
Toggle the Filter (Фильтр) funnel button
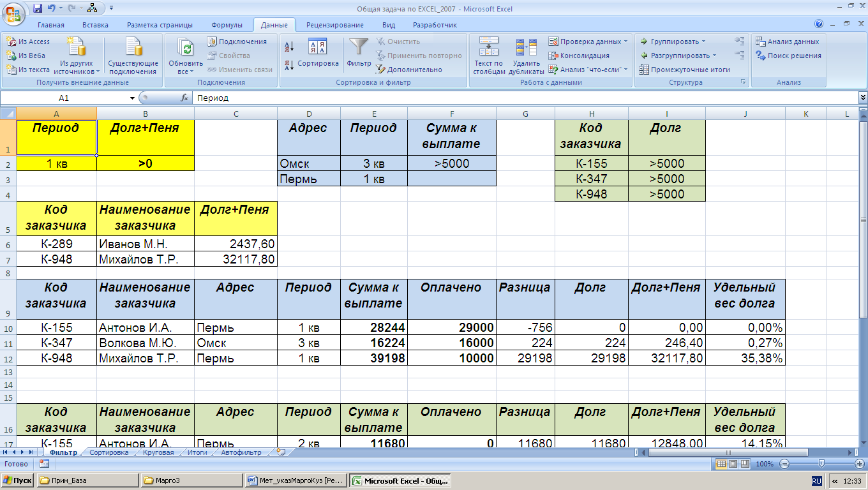(359, 53)
